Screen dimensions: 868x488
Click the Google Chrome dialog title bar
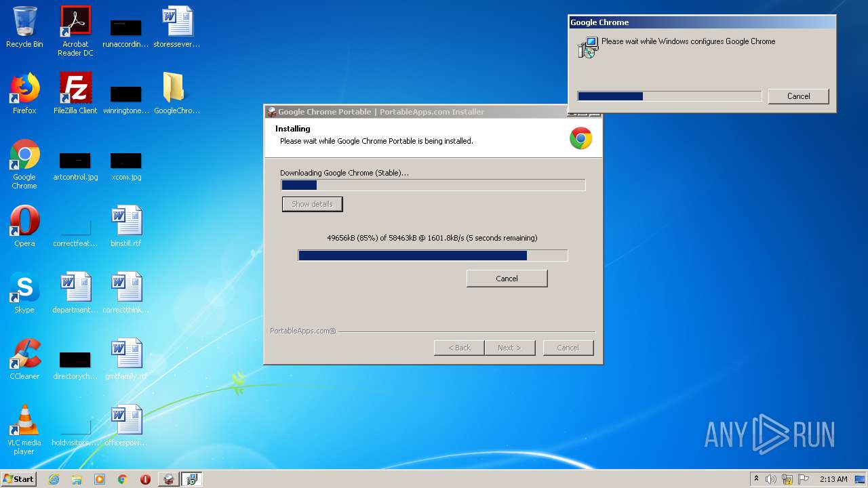tap(702, 22)
